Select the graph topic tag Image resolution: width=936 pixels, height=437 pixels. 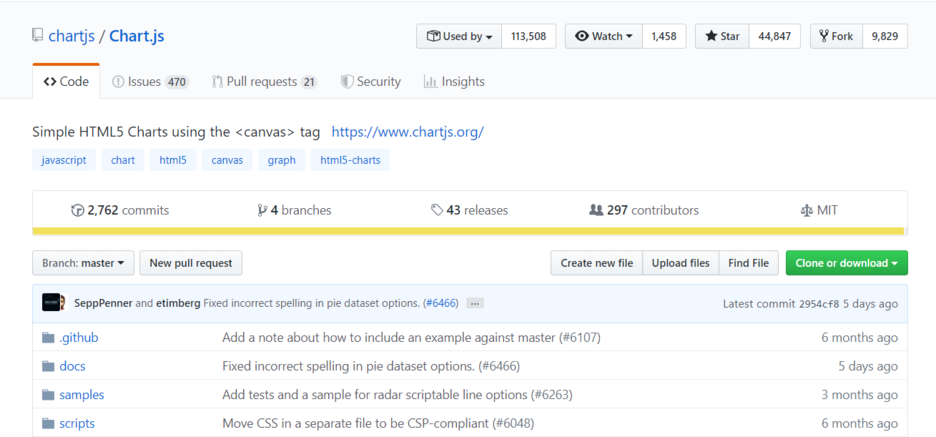tap(282, 160)
